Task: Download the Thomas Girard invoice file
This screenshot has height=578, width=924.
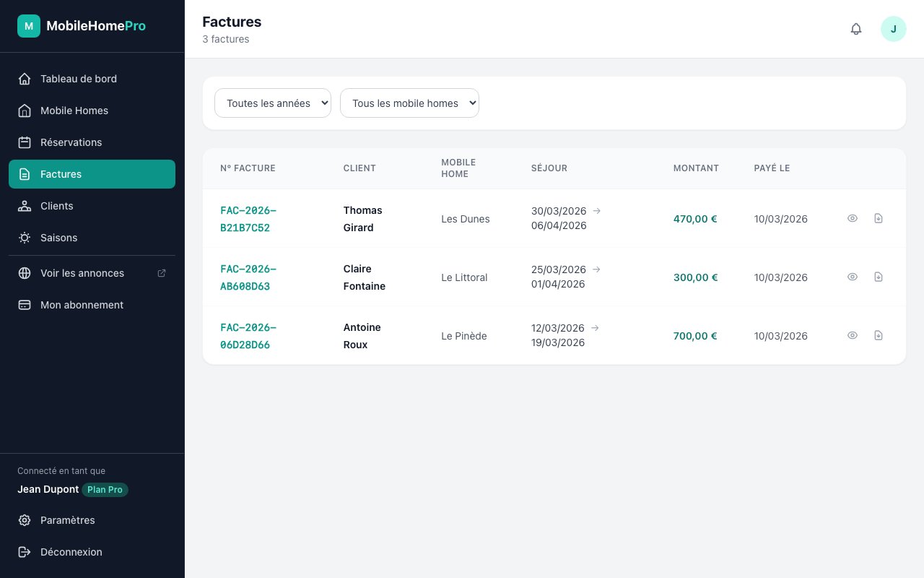Action: [879, 218]
